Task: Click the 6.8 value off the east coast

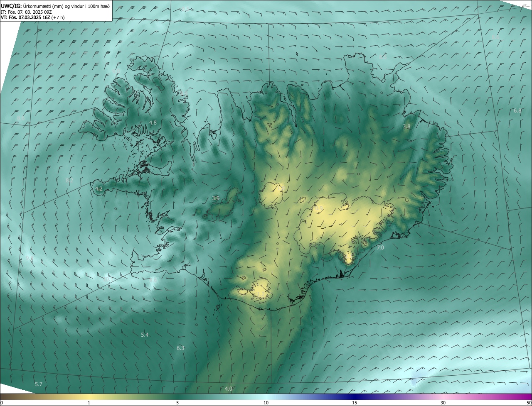Action: pos(517,110)
